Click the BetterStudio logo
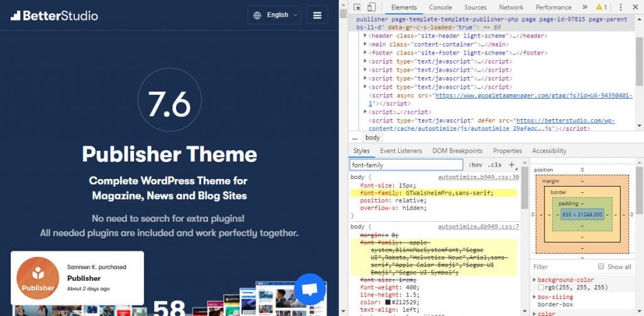 54,16
